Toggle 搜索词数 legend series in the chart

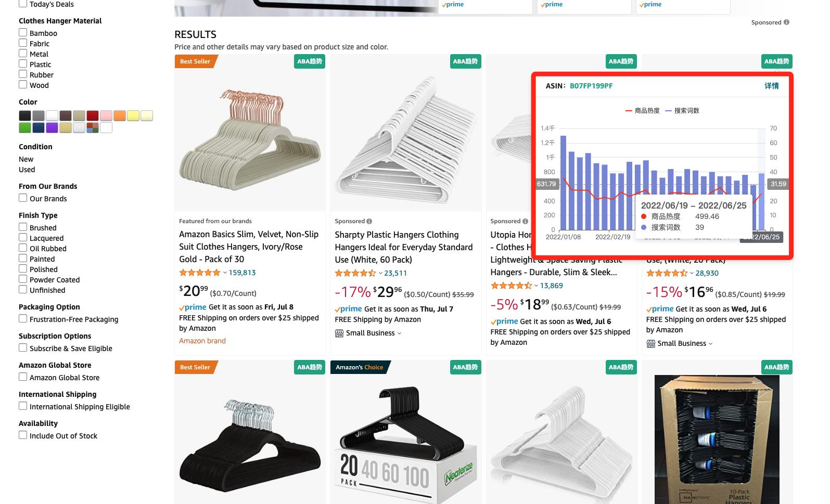[x=682, y=111]
